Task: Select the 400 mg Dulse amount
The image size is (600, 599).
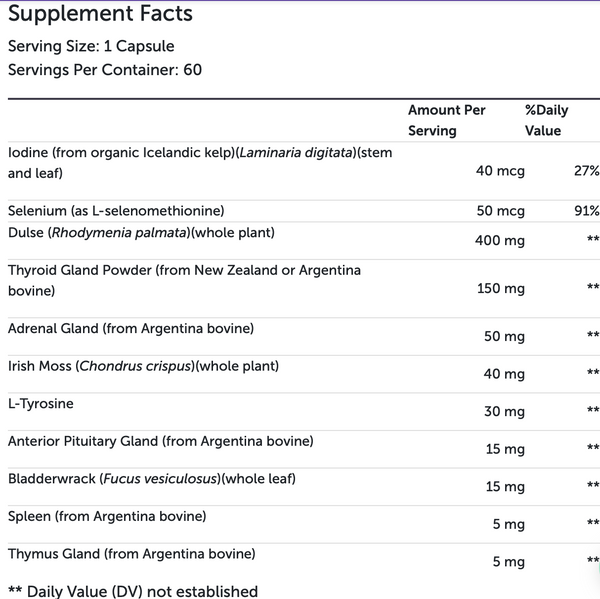Action: tap(500, 241)
